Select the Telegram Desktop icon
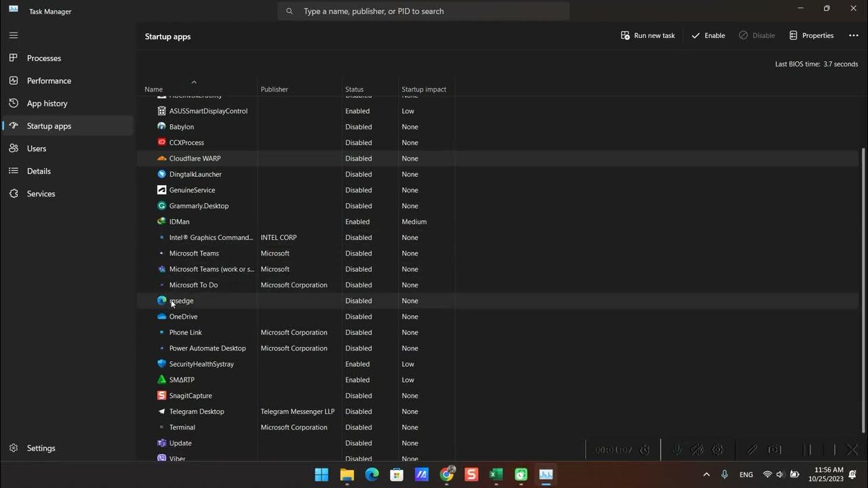 (161, 411)
